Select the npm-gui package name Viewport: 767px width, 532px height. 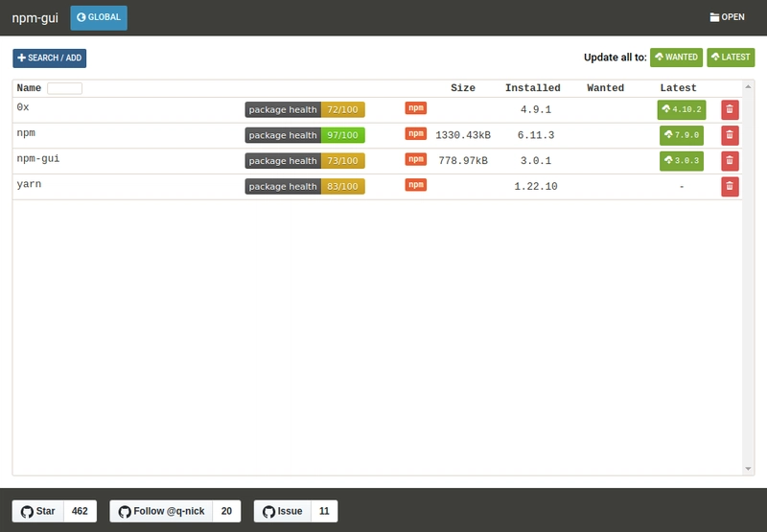pos(38,158)
